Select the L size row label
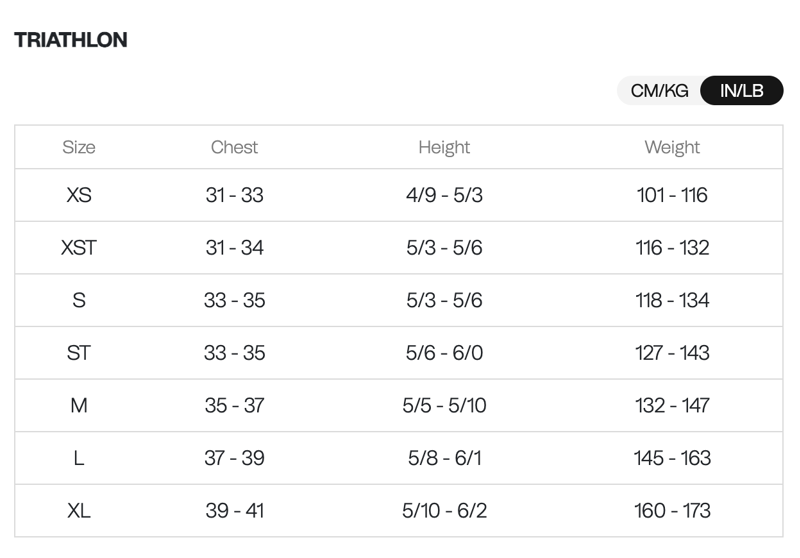The height and width of the screenshot is (558, 800). click(79, 458)
